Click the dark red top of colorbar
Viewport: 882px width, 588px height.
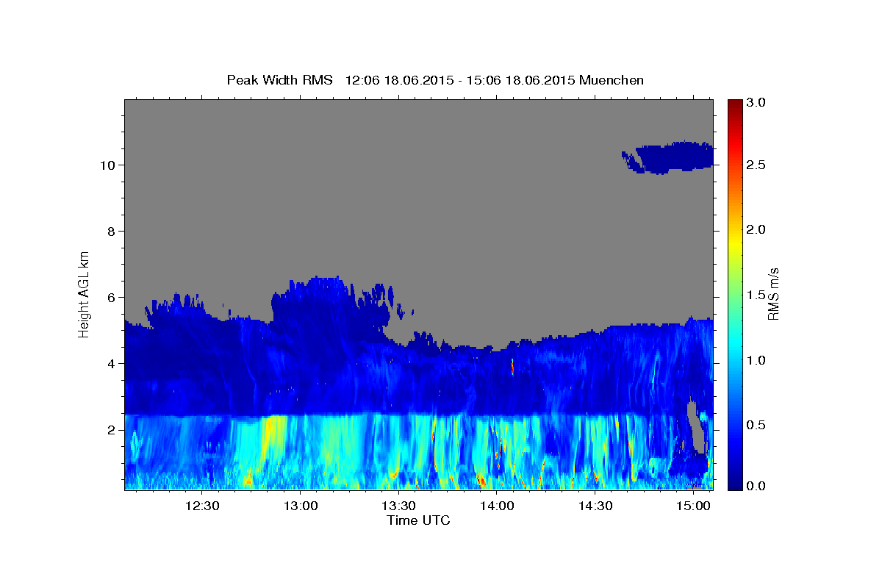pyautogui.click(x=734, y=107)
